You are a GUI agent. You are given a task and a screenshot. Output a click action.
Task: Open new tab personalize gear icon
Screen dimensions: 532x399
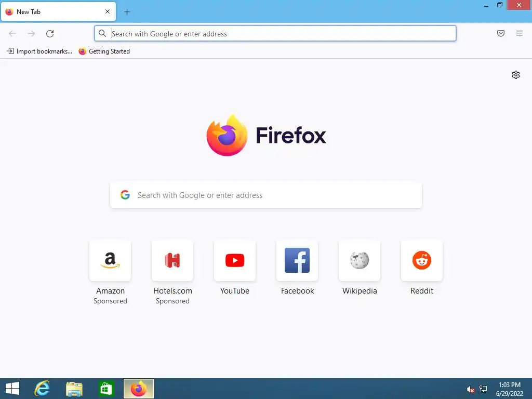coord(516,75)
